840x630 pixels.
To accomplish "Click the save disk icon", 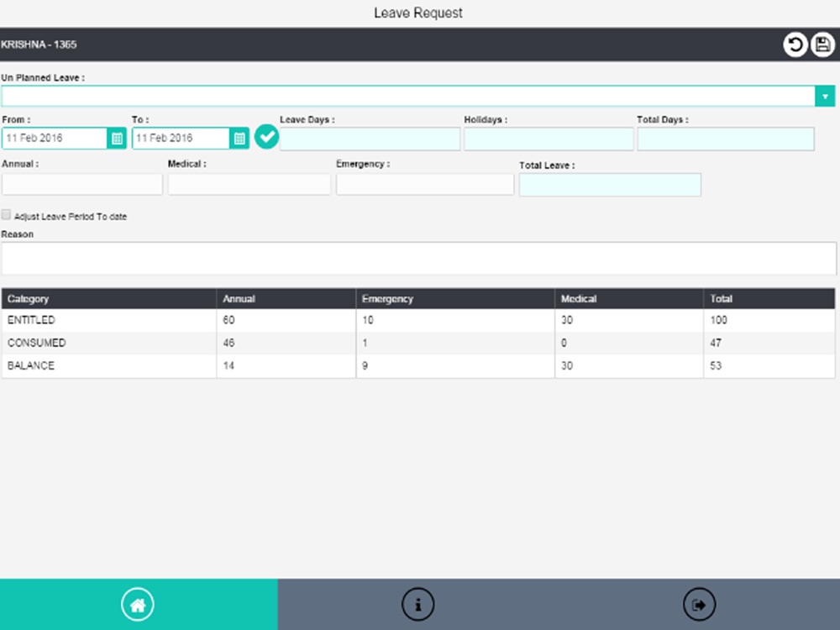I will pyautogui.click(x=822, y=45).
